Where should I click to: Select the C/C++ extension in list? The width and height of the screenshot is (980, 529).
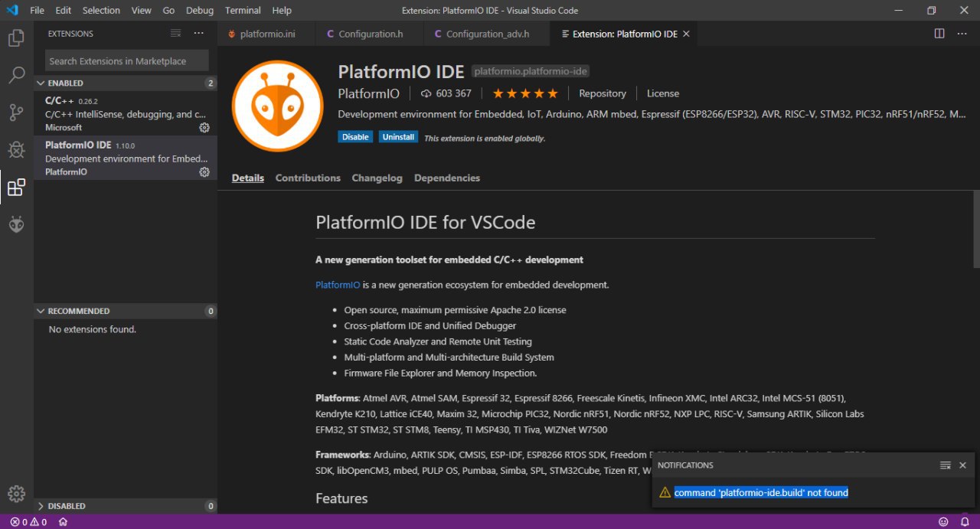point(126,114)
